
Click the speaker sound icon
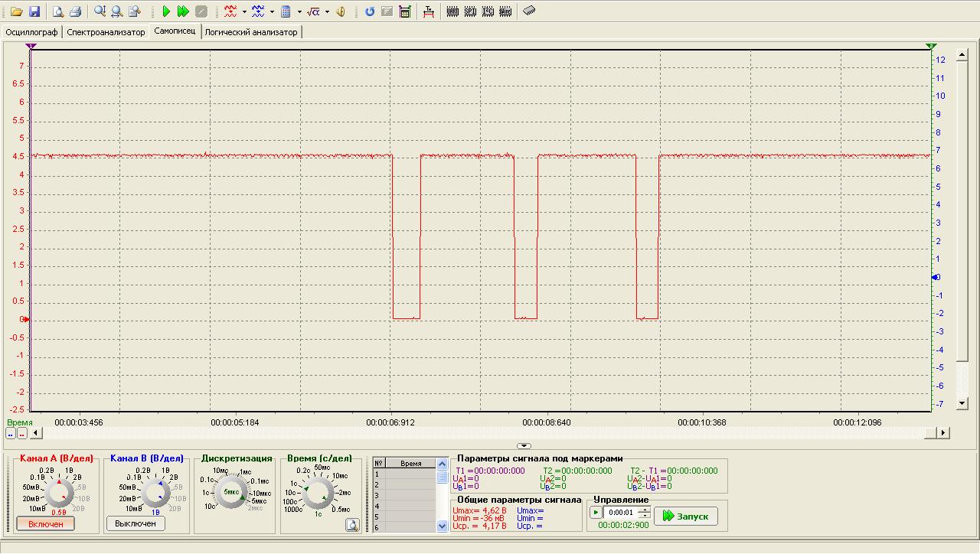pos(341,11)
